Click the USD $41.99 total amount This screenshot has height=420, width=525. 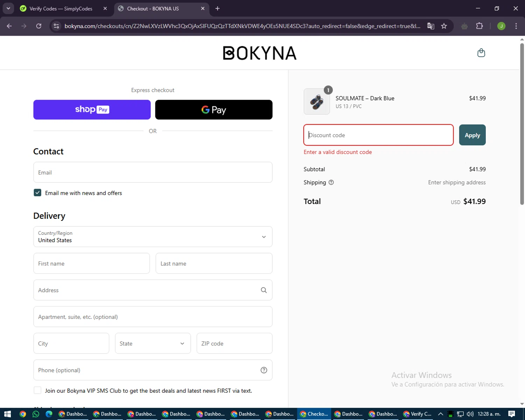(x=468, y=202)
